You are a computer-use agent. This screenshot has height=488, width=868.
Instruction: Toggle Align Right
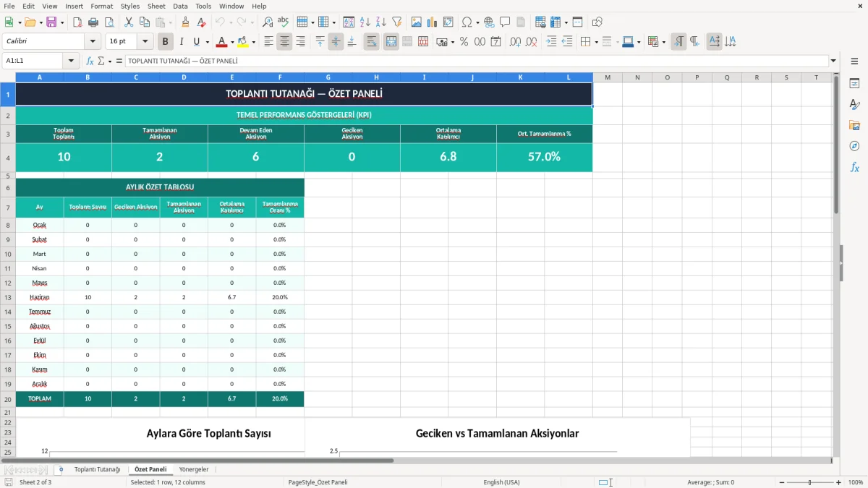point(300,42)
